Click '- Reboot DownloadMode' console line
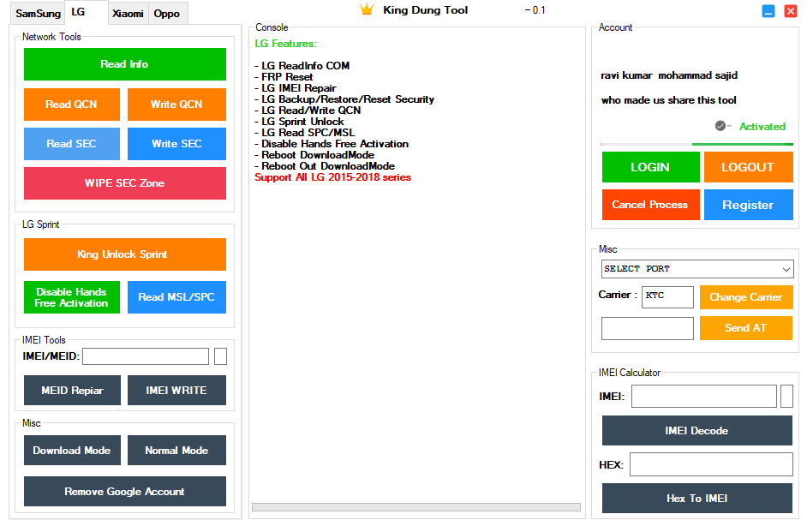This screenshot has width=807, height=532. 314,155
